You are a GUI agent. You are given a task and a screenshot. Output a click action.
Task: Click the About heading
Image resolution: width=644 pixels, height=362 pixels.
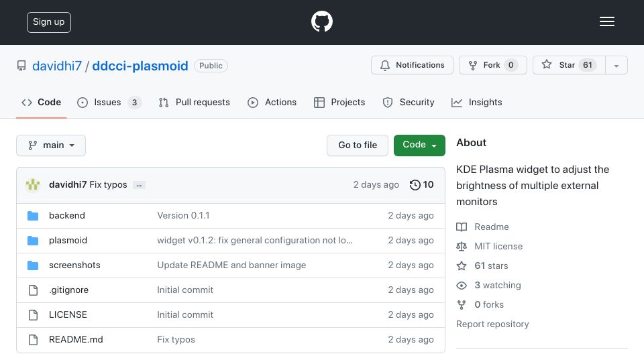coord(471,142)
